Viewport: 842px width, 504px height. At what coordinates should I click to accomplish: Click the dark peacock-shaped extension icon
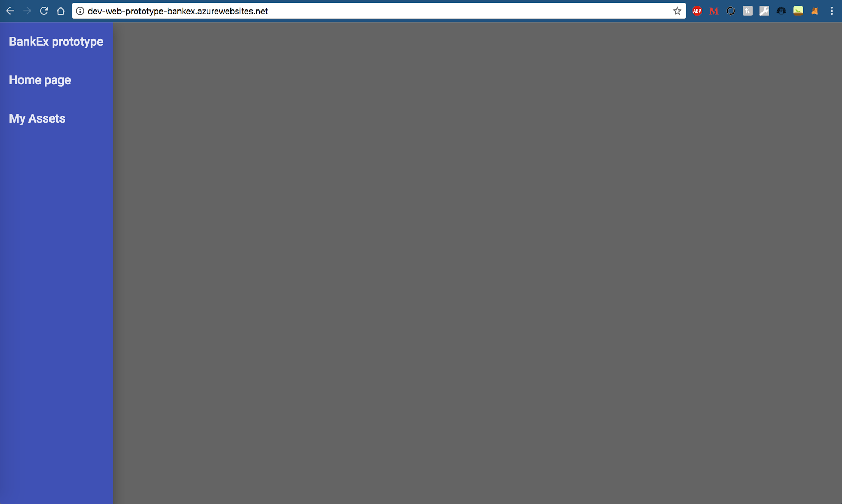pos(781,11)
